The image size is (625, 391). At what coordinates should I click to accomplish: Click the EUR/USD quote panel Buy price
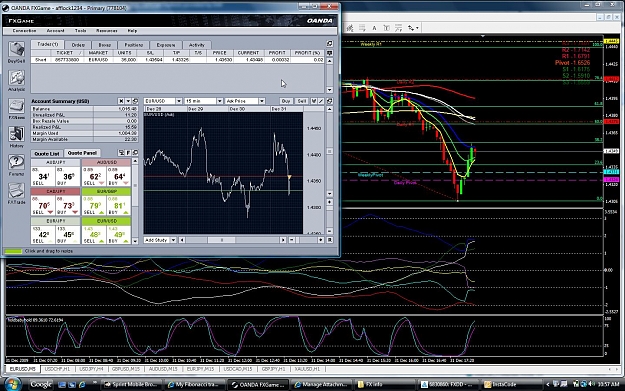118,235
